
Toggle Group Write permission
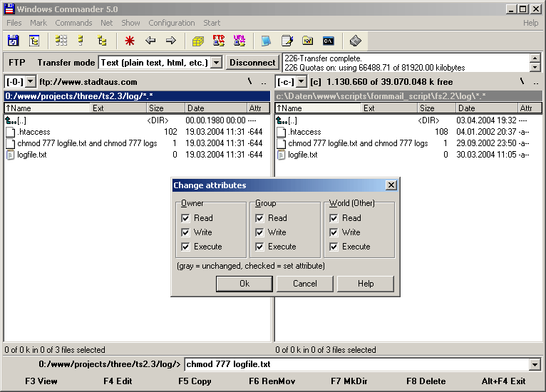click(259, 232)
